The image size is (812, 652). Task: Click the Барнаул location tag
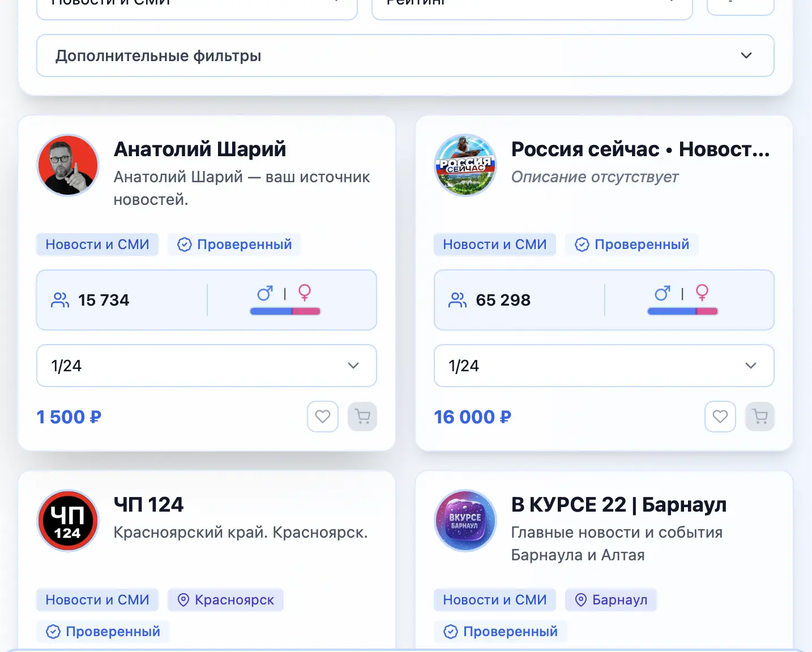[610, 600]
